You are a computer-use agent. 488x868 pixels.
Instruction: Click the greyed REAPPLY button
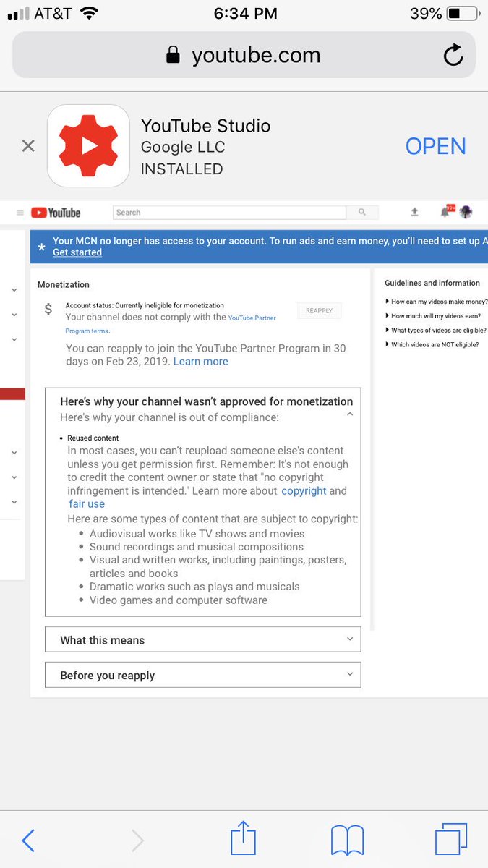[319, 311]
